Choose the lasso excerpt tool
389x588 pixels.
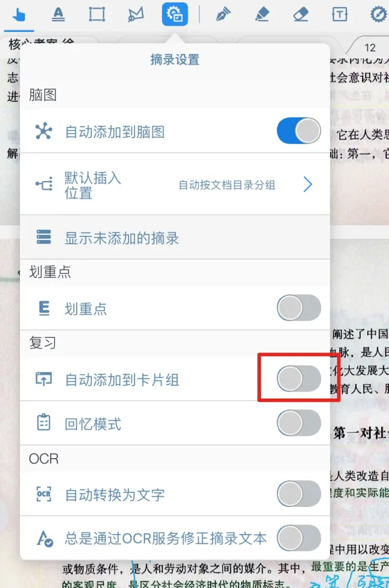click(x=136, y=15)
